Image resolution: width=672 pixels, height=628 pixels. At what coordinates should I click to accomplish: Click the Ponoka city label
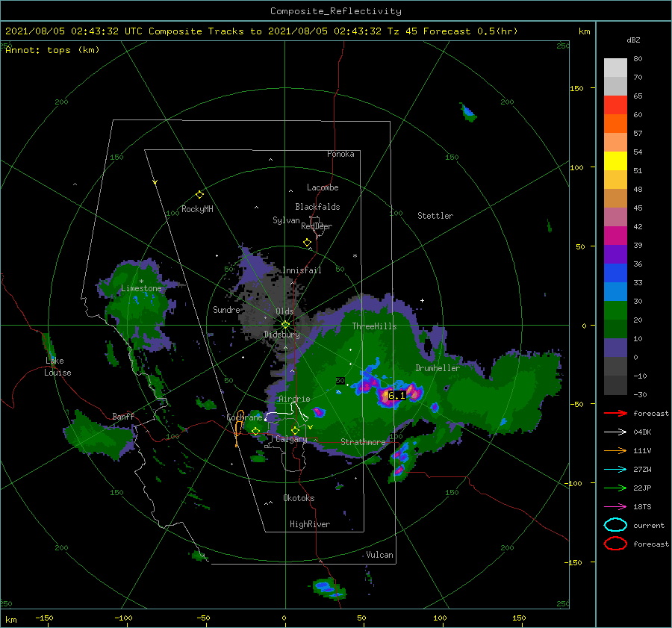pos(340,154)
